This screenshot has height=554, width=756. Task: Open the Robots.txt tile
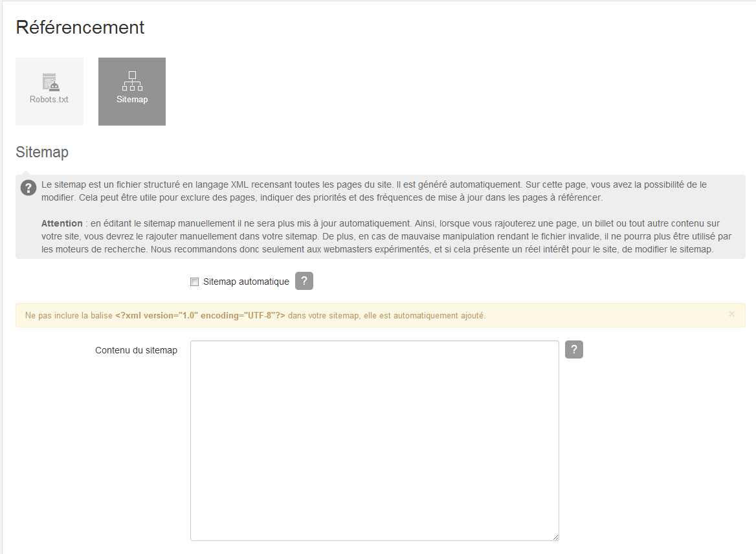(49, 92)
